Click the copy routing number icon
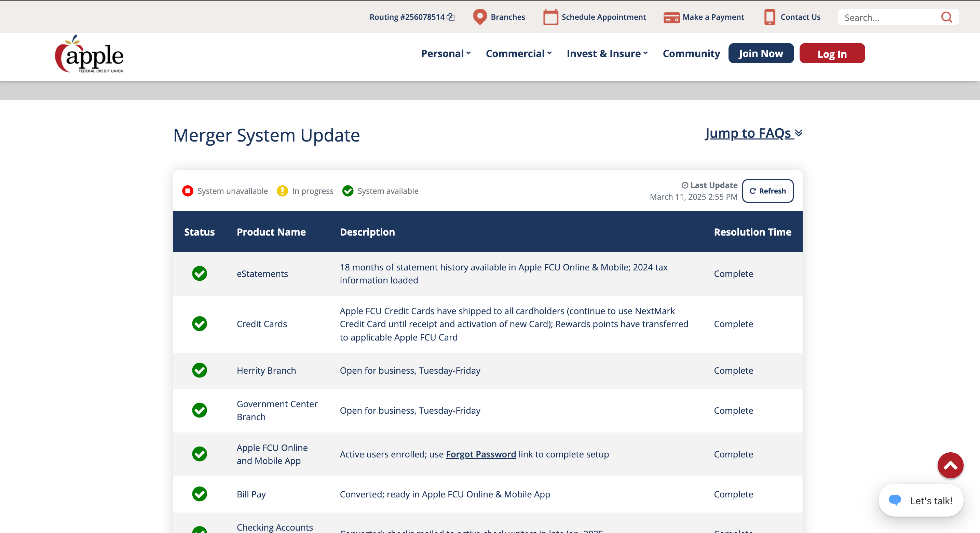Viewport: 980px width, 533px height. coord(451,17)
